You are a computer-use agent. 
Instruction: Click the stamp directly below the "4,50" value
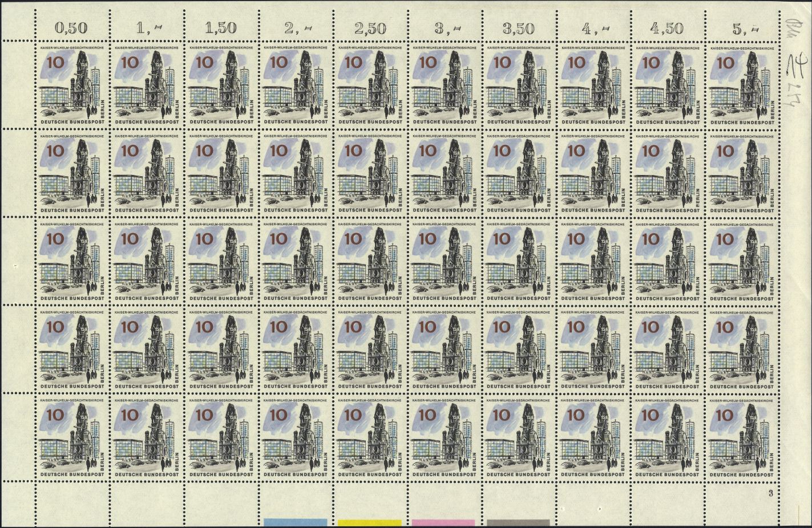pyautogui.click(x=667, y=86)
